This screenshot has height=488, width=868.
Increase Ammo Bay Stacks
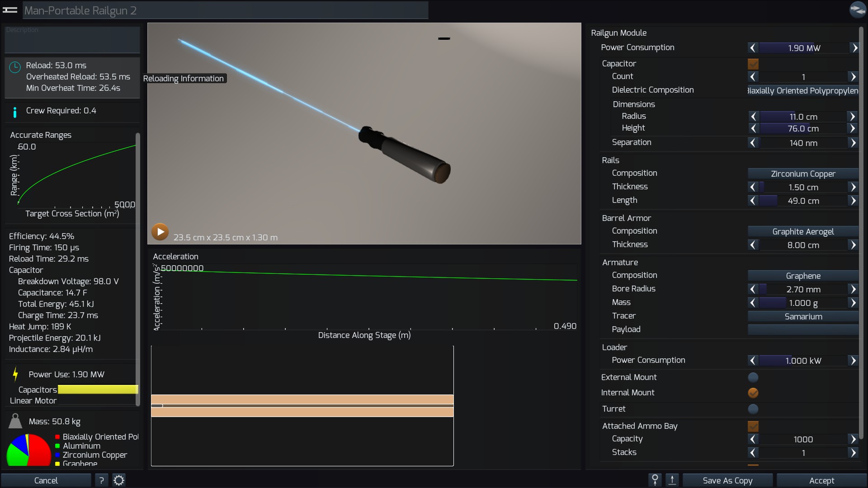click(853, 453)
